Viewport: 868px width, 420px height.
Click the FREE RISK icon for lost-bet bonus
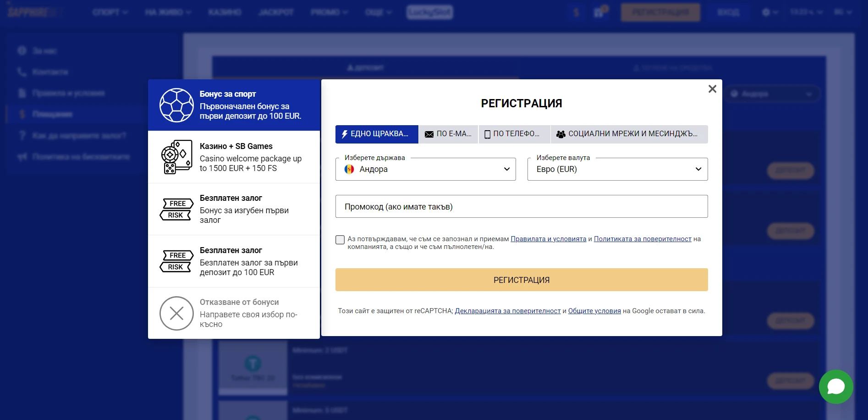pyautogui.click(x=176, y=209)
